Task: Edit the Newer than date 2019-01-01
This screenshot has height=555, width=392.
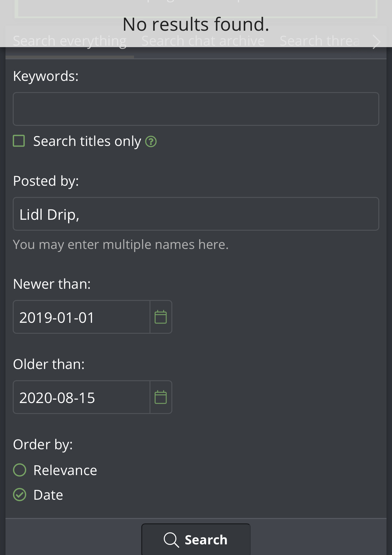Action: (81, 317)
